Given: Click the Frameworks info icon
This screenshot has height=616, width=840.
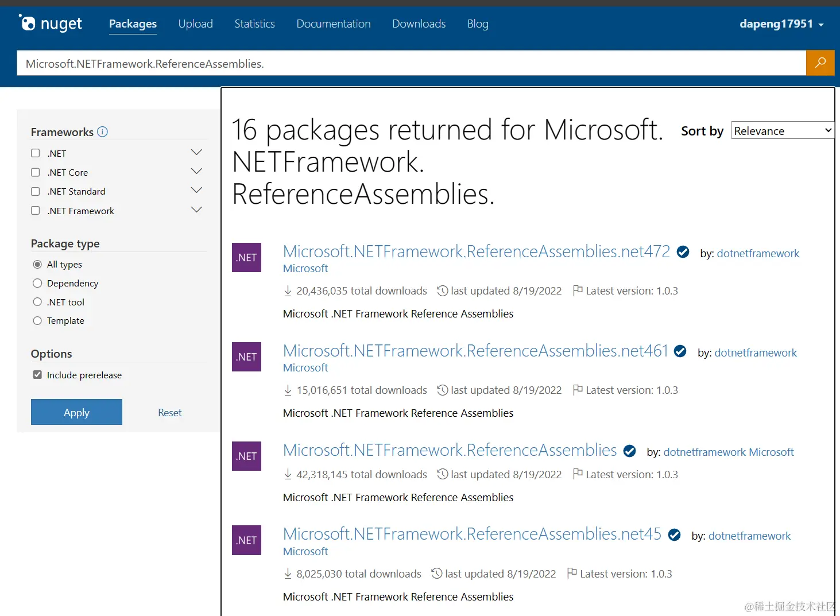Looking at the screenshot, I should tap(103, 131).
